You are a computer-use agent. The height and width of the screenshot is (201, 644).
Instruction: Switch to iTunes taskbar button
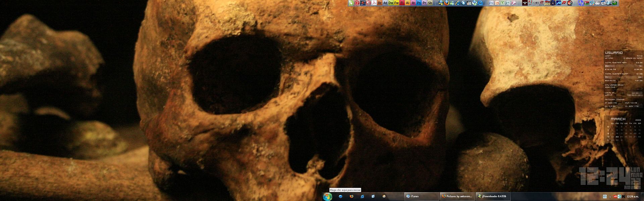[421, 196]
